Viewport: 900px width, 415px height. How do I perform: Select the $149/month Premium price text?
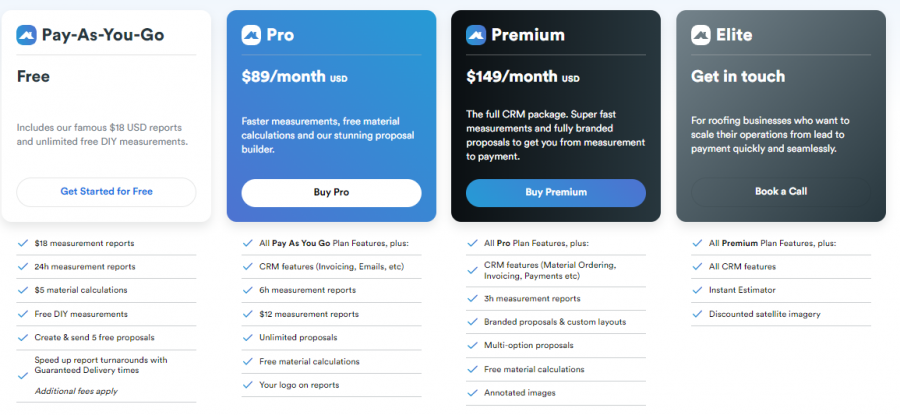(510, 76)
